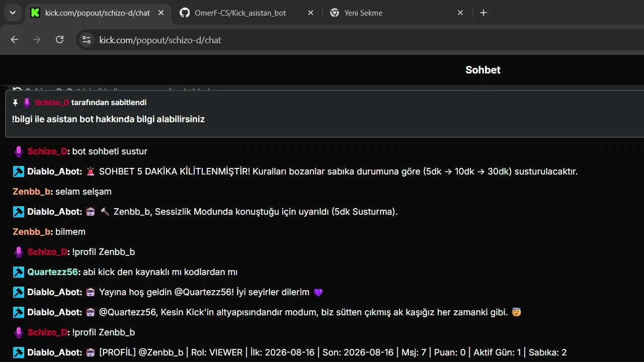This screenshot has width=644, height=362.
Task: Close the OmerF-CS/Kick_asistan_bot tab
Action: pyautogui.click(x=311, y=13)
